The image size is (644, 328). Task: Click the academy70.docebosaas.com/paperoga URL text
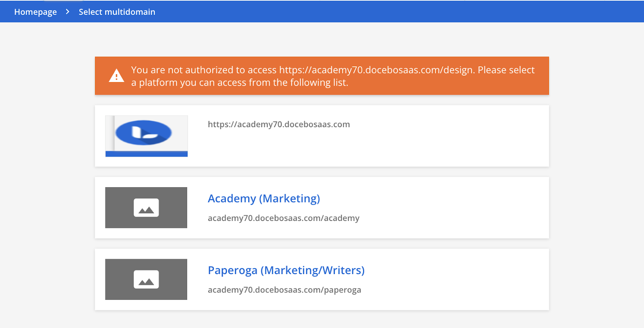284,290
